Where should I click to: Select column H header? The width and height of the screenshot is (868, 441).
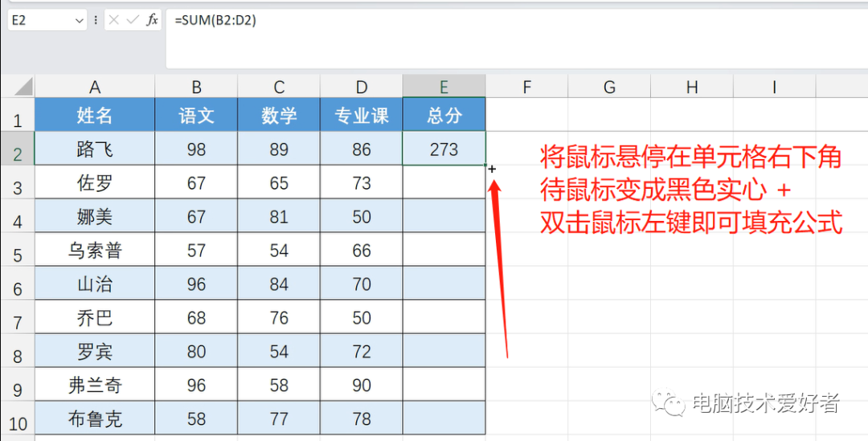pos(691,86)
